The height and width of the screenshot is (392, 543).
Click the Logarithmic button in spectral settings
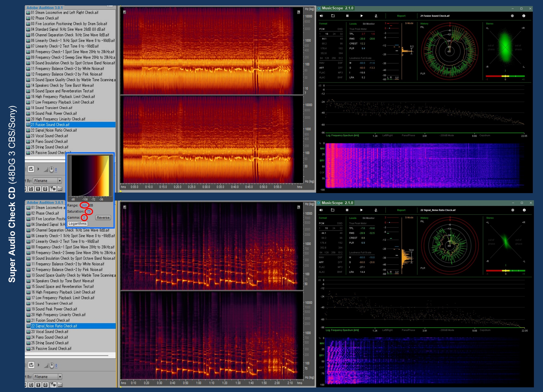point(78,224)
